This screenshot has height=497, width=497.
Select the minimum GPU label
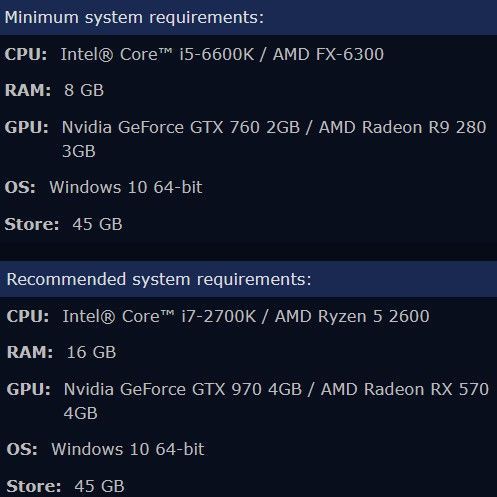click(27, 127)
